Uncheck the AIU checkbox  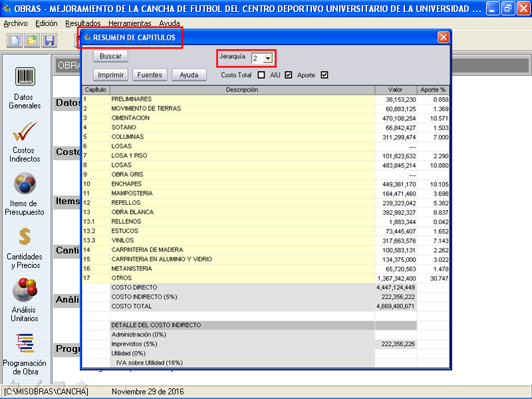tap(289, 75)
